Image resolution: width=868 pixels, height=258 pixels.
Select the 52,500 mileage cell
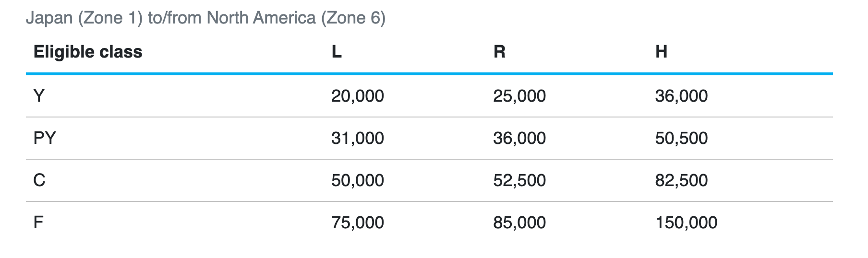click(x=519, y=180)
